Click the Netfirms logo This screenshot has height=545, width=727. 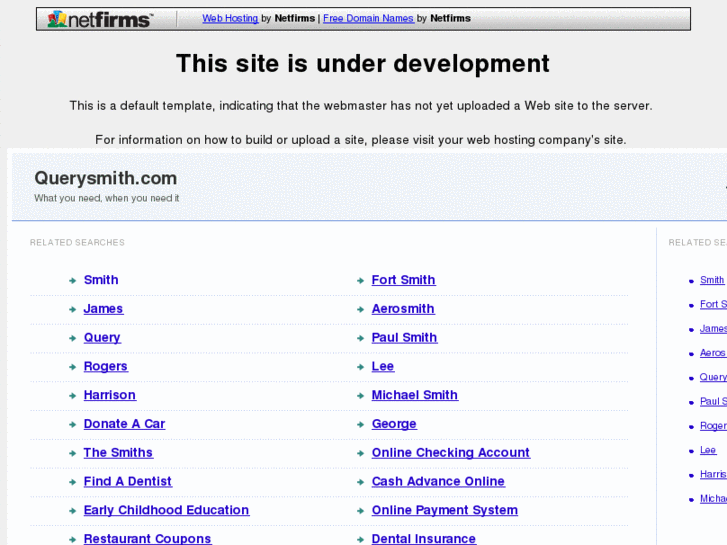100,19
